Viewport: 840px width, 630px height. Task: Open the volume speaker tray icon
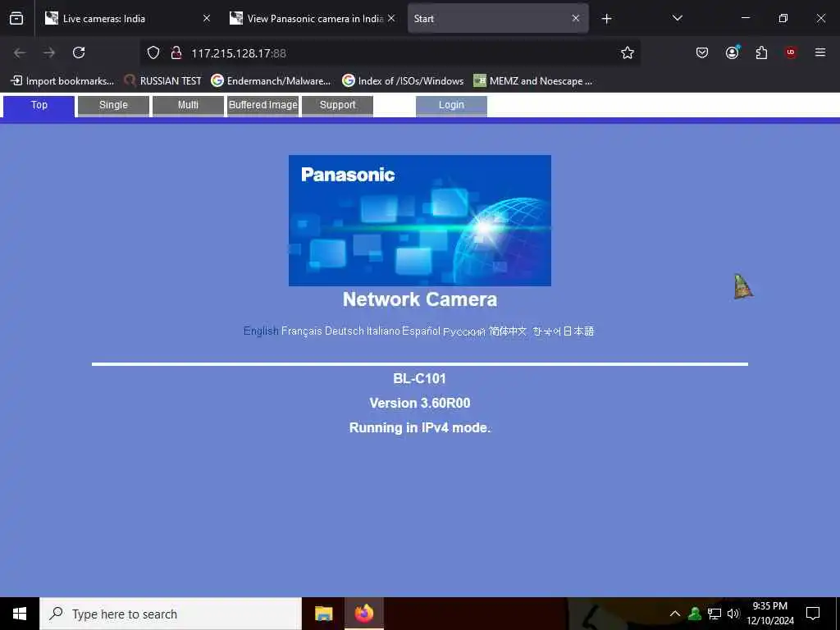[733, 614]
